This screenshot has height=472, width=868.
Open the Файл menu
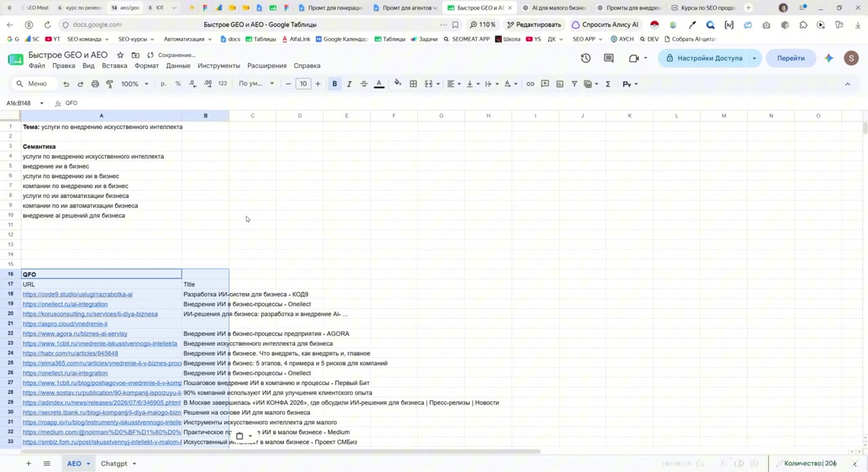[x=37, y=66]
